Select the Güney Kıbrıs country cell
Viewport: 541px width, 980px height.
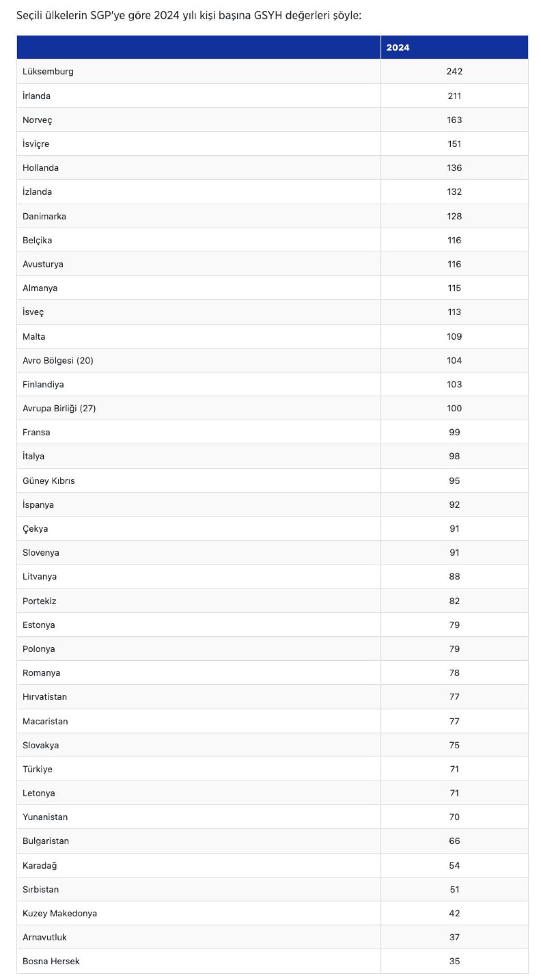click(x=49, y=481)
